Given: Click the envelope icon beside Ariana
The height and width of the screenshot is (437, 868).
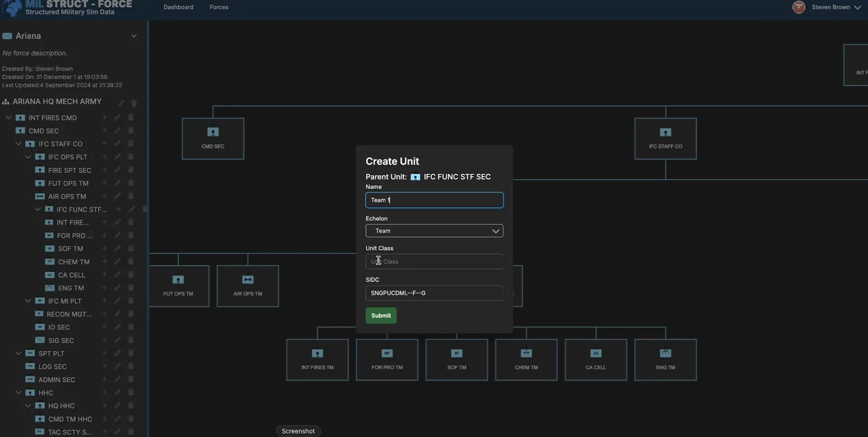Looking at the screenshot, I should pos(7,36).
